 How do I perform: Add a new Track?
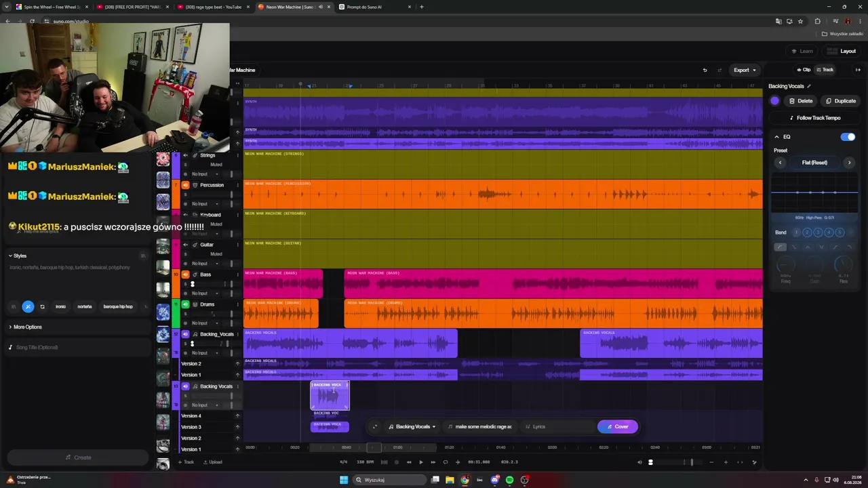[x=185, y=462]
